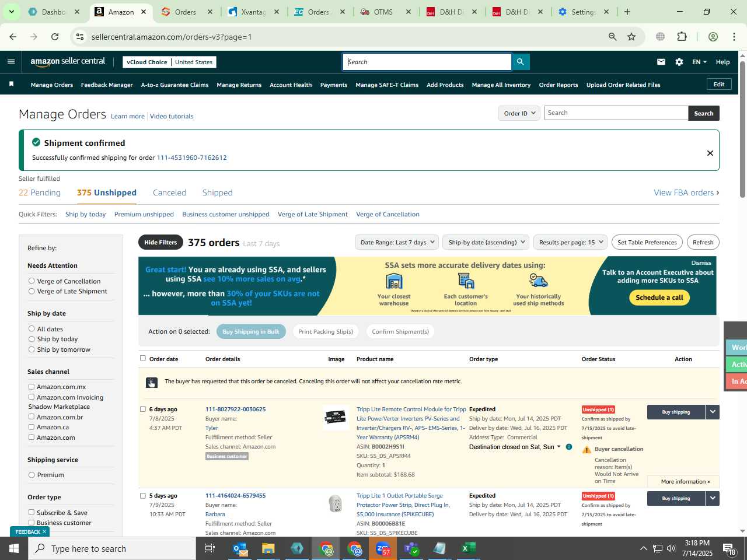Image resolution: width=747 pixels, height=560 pixels.
Task: Open Results per page dropdown
Action: pyautogui.click(x=571, y=242)
